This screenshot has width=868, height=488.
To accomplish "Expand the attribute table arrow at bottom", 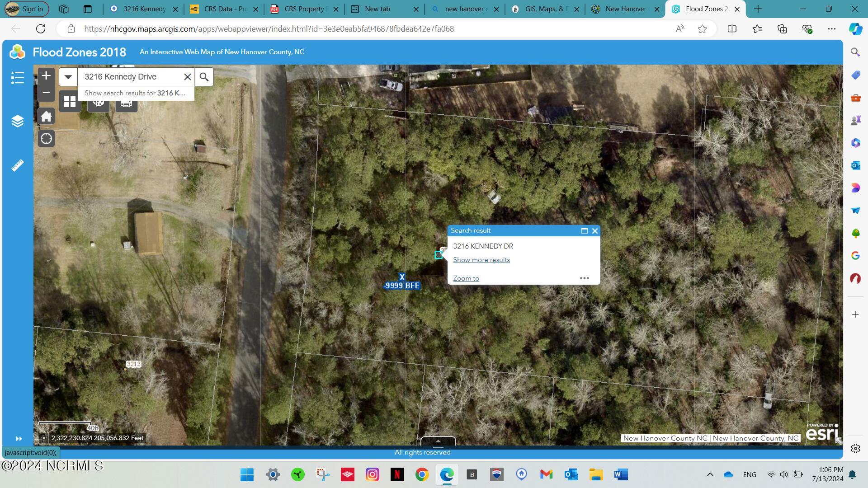I will tap(438, 441).
